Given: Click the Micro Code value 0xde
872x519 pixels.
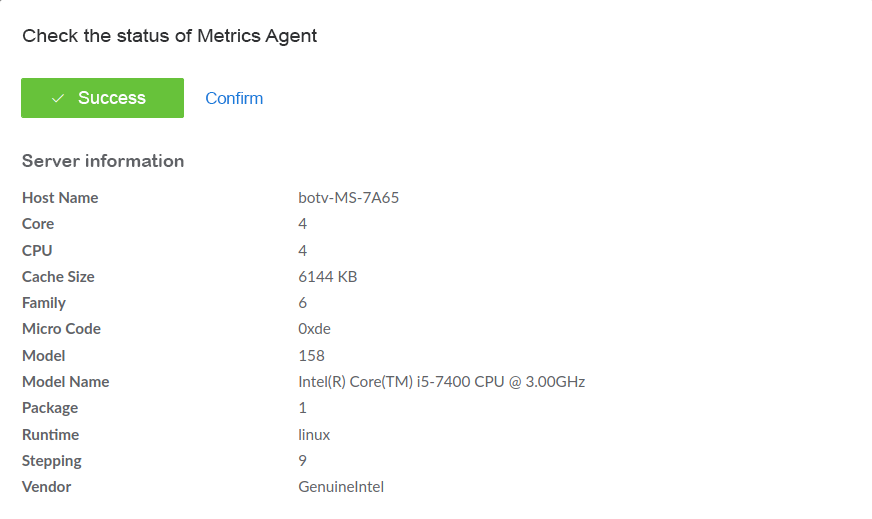Looking at the screenshot, I should coord(314,329).
